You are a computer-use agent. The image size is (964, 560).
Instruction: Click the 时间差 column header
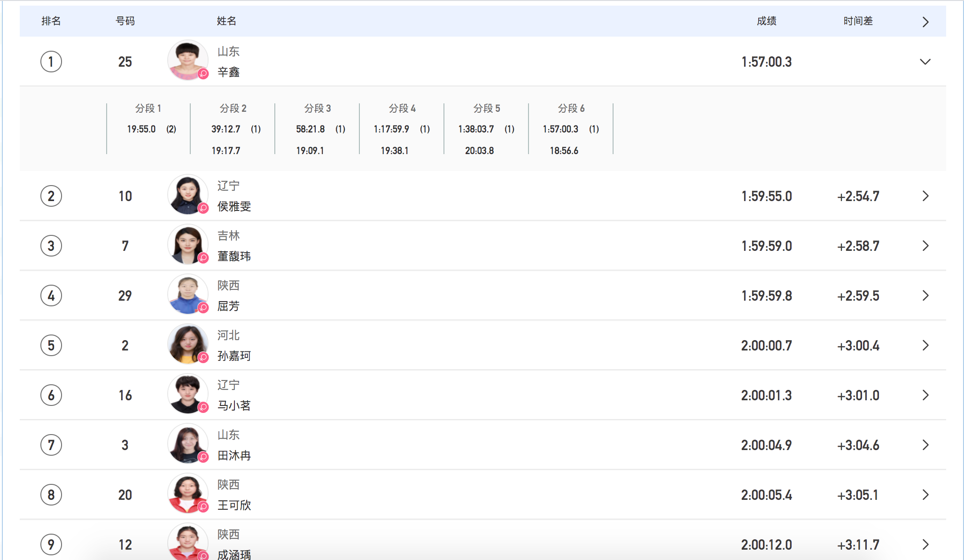[858, 21]
